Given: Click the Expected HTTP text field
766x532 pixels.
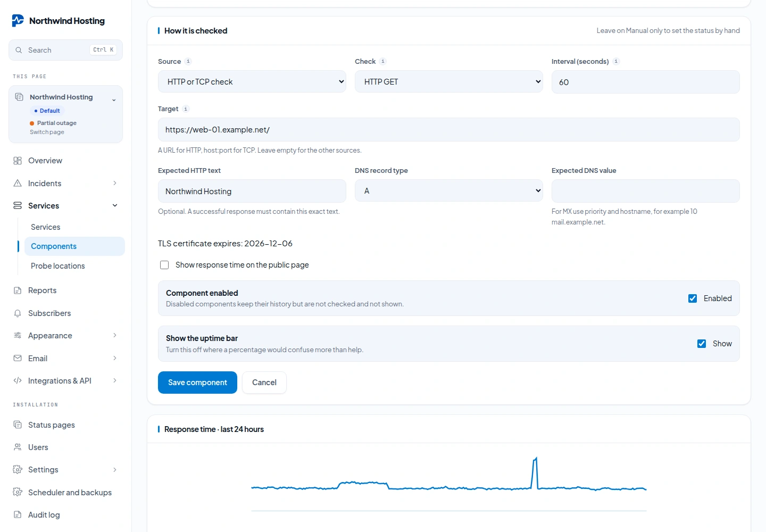Looking at the screenshot, I should (252, 191).
